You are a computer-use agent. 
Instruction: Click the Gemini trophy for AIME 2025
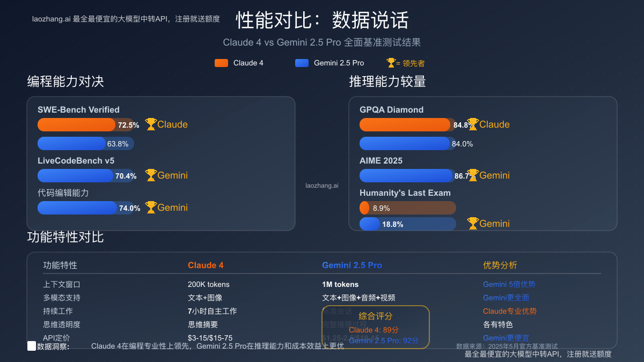(x=473, y=175)
